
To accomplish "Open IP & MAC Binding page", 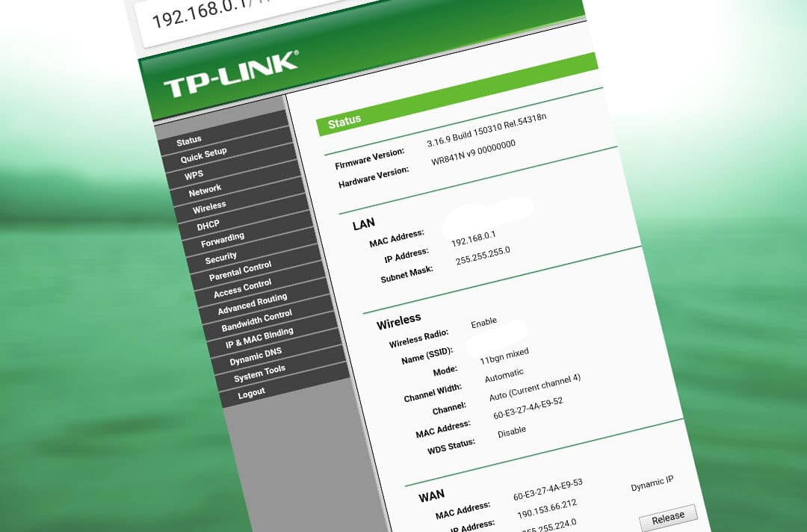I will (x=259, y=338).
